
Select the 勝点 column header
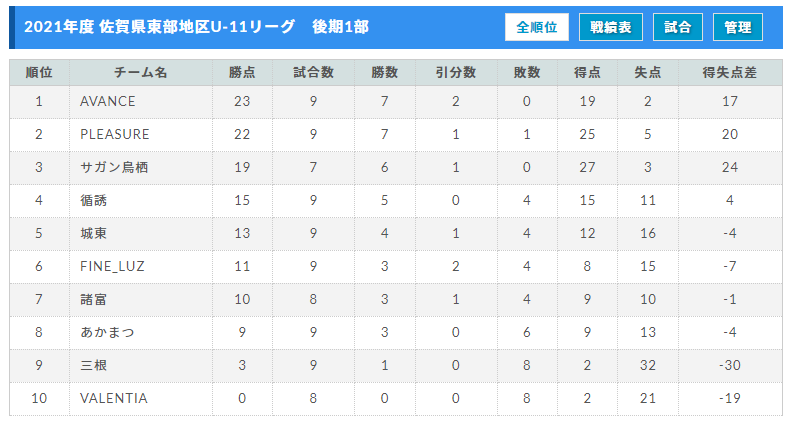pyautogui.click(x=242, y=73)
